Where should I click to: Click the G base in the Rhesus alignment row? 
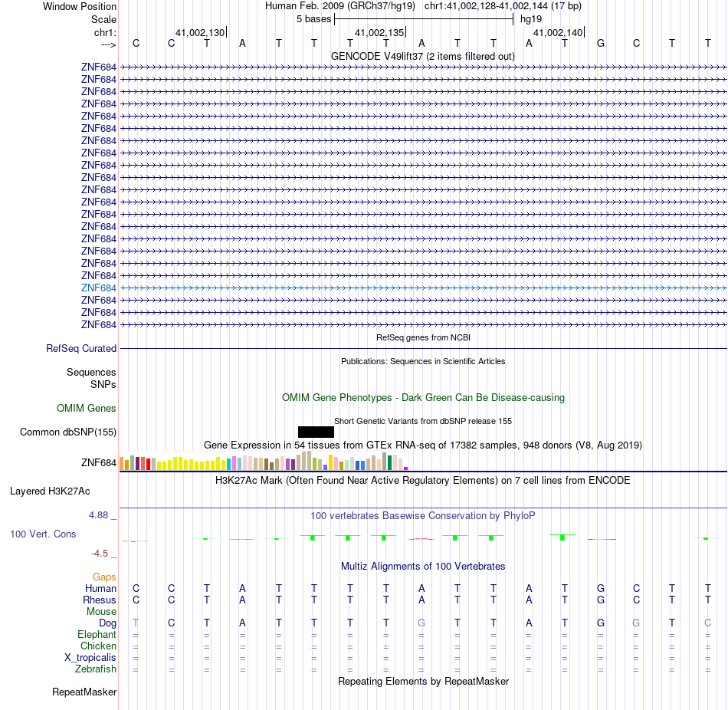point(600,600)
